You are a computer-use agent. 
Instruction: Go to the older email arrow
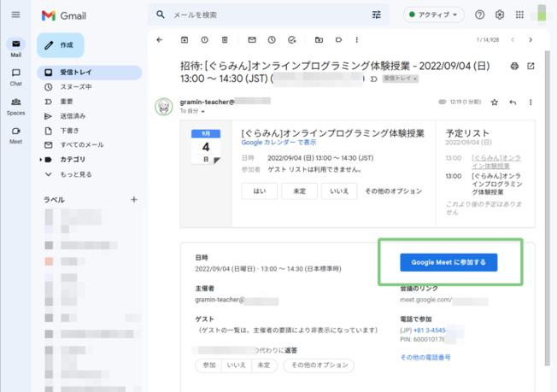(531, 40)
